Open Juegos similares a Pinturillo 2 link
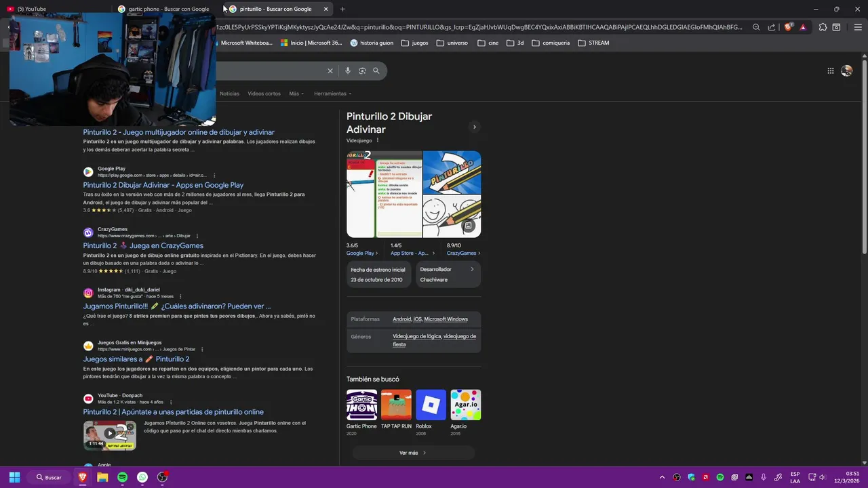The height and width of the screenshot is (488, 868). [x=136, y=359]
